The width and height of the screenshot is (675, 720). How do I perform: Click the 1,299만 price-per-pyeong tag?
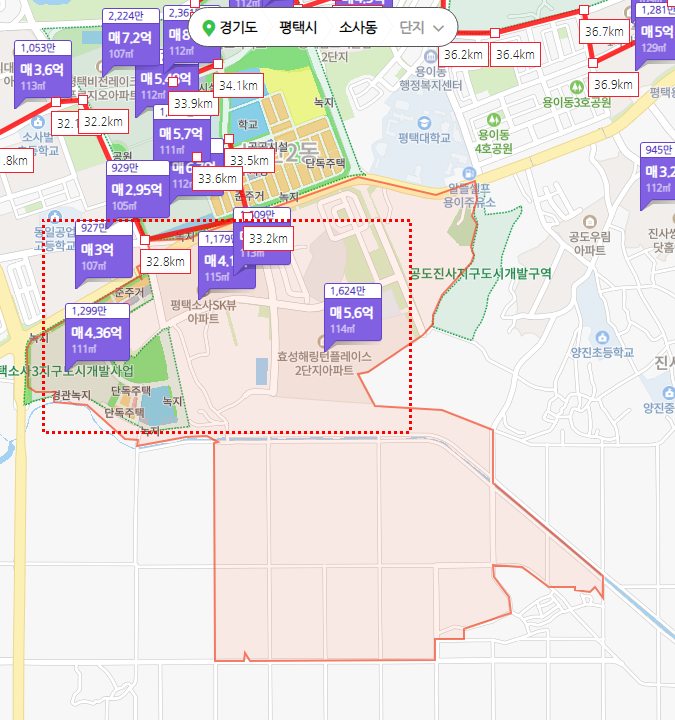coord(97,311)
